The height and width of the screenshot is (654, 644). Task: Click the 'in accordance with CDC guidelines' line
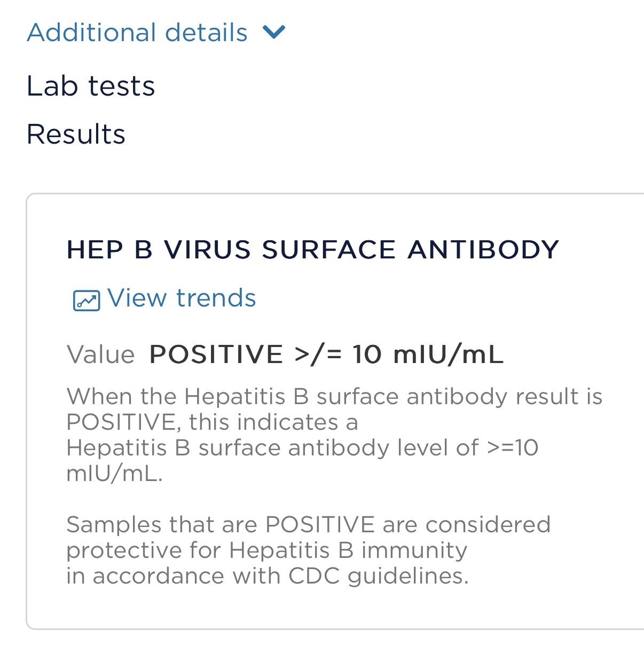pos(268,576)
